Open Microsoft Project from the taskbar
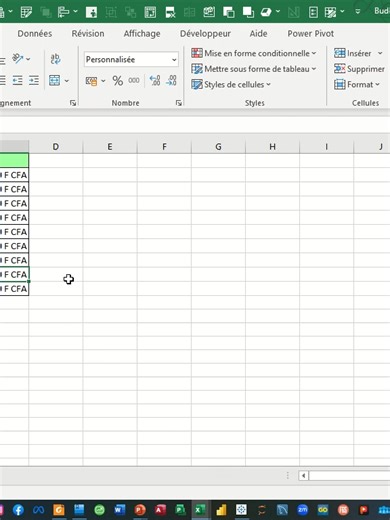The height and width of the screenshot is (520, 390). point(180,510)
